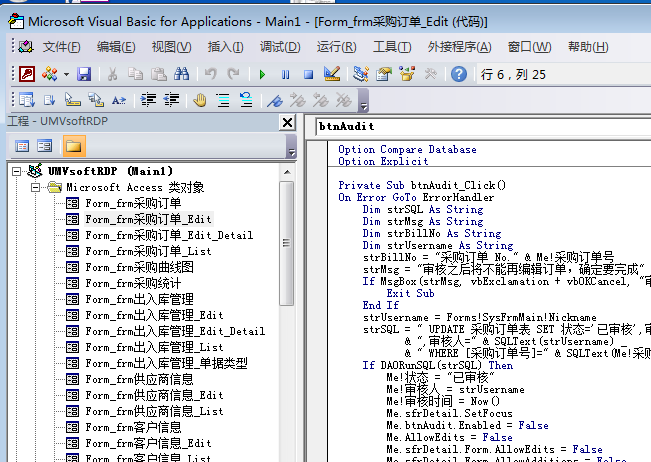Click the Paste clipboard icon
The height and width of the screenshot is (462, 651).
(159, 74)
